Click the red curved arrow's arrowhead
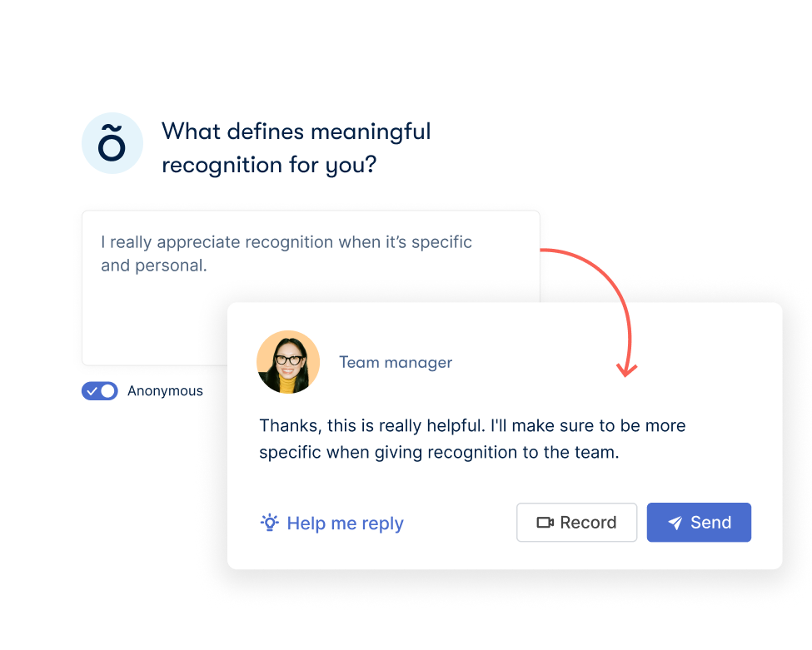Screen dimensions: 812x650 click(626, 370)
